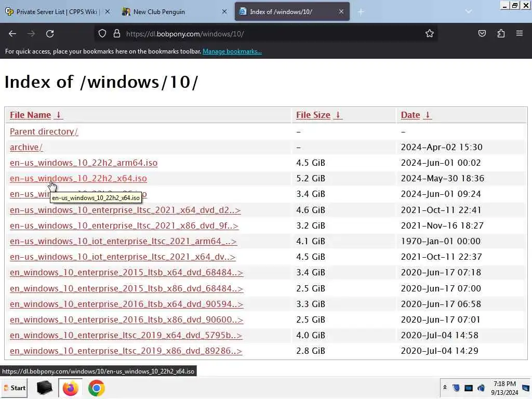This screenshot has height=399, width=532.
Task: Reload the current page
Action: (50, 34)
